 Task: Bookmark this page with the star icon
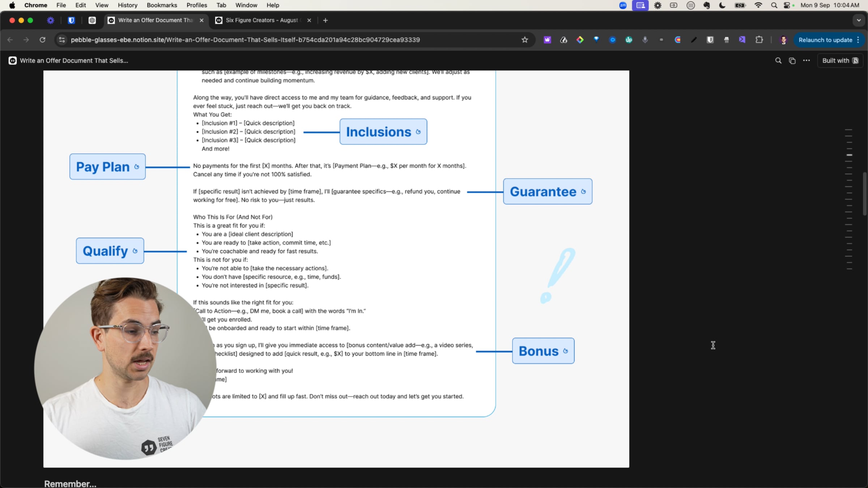(x=525, y=40)
